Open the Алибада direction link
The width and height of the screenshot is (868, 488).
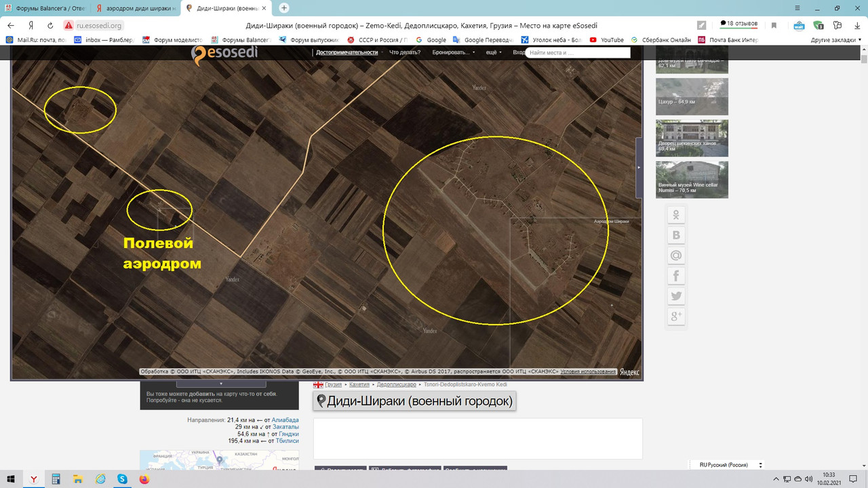tap(285, 420)
